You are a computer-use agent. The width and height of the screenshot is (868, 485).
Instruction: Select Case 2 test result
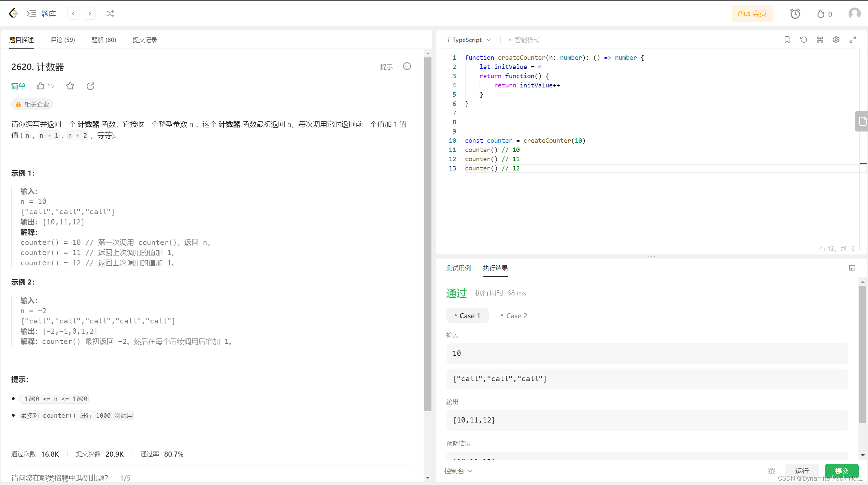514,316
